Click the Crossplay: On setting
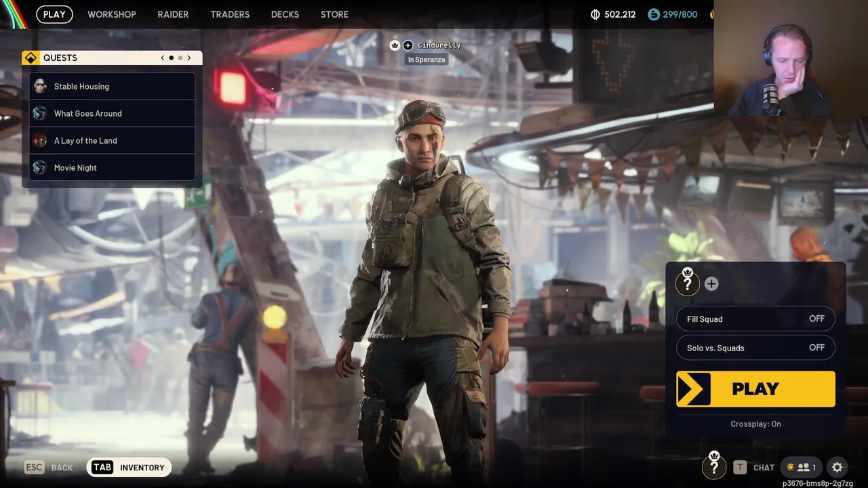This screenshot has width=868, height=488. [755, 424]
